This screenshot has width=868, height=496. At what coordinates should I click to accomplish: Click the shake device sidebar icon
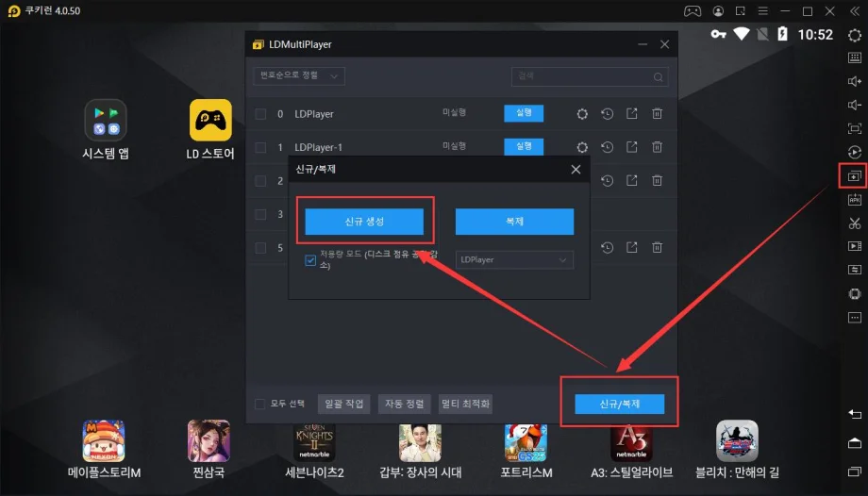pyautogui.click(x=854, y=294)
